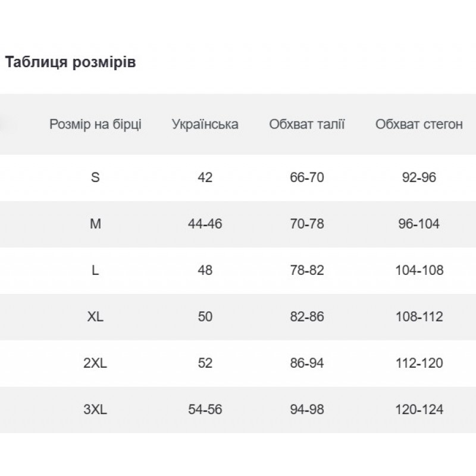Choose the XL size label cell
The image size is (476, 476).
point(95,317)
